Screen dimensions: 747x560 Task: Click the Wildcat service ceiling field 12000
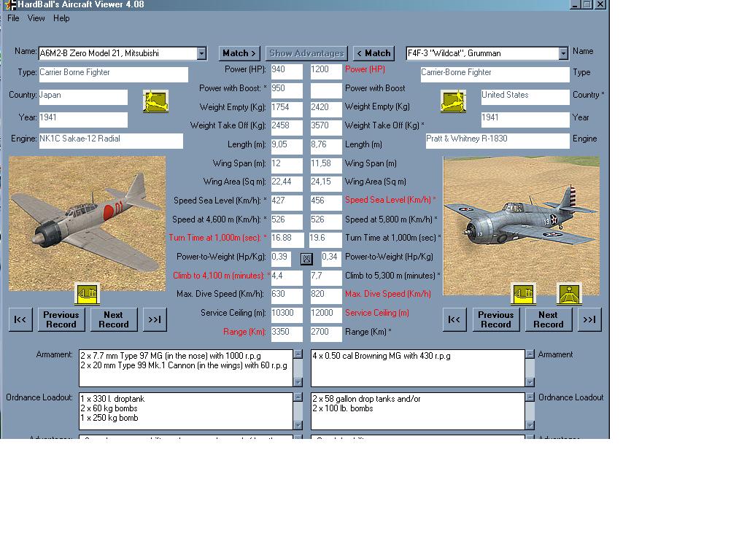click(326, 315)
